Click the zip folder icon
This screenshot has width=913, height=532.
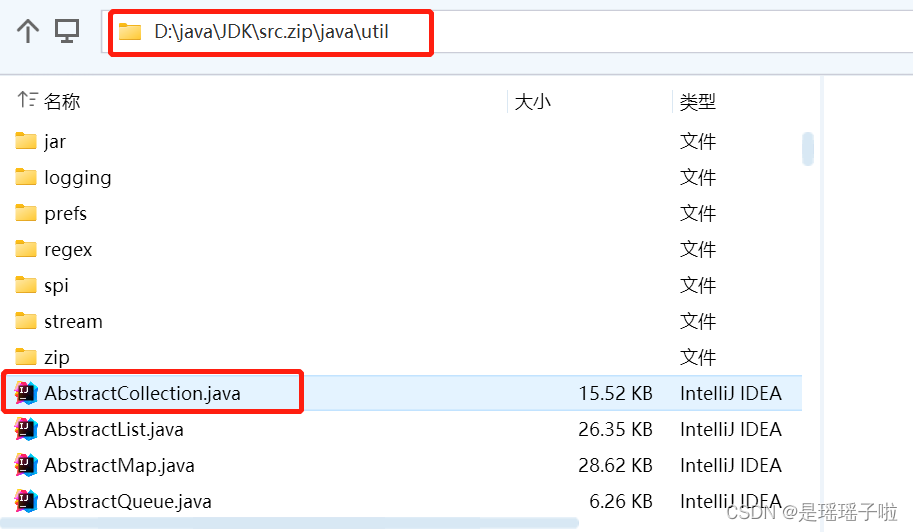point(26,357)
